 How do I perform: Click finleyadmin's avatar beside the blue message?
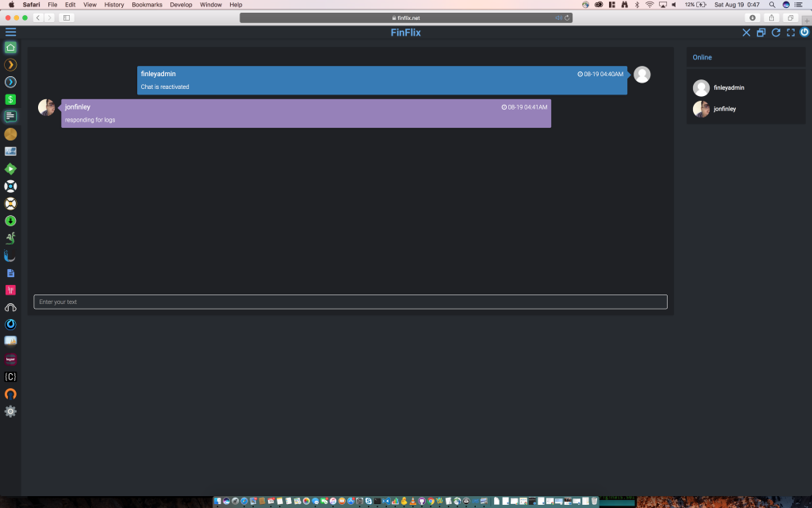pyautogui.click(x=642, y=74)
